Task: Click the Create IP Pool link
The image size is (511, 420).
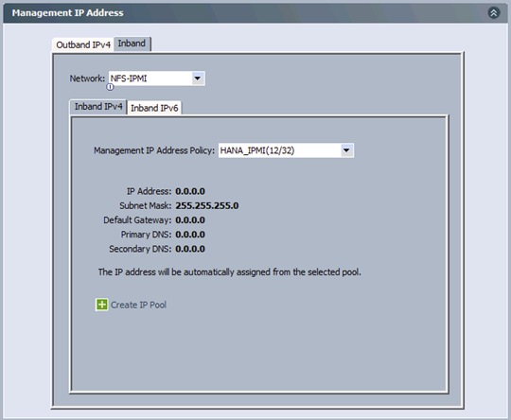Action: (138, 305)
